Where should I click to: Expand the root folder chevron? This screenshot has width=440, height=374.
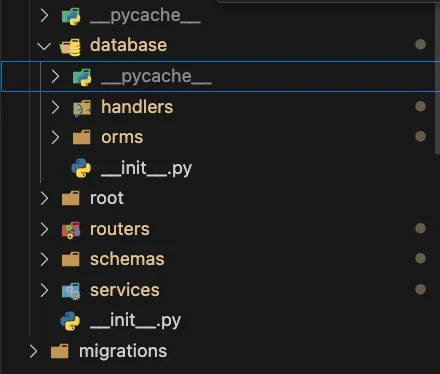point(44,198)
